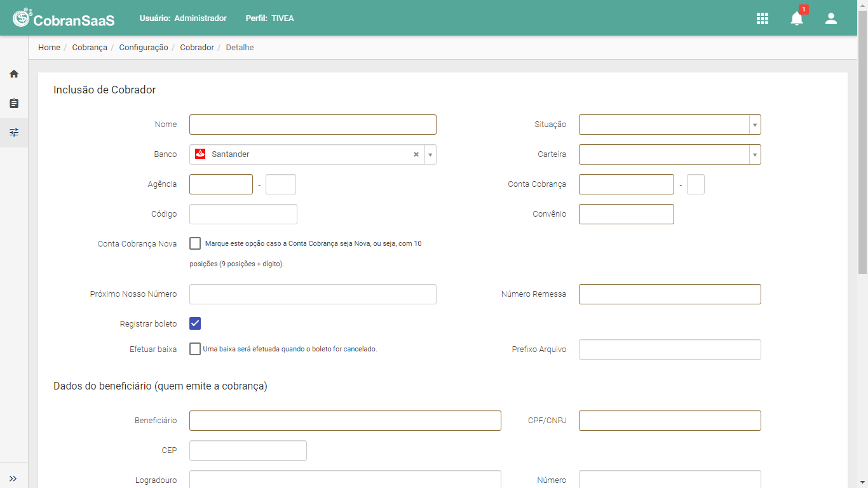Focus the Conta Cobrança number field
The width and height of the screenshot is (868, 488).
click(627, 184)
